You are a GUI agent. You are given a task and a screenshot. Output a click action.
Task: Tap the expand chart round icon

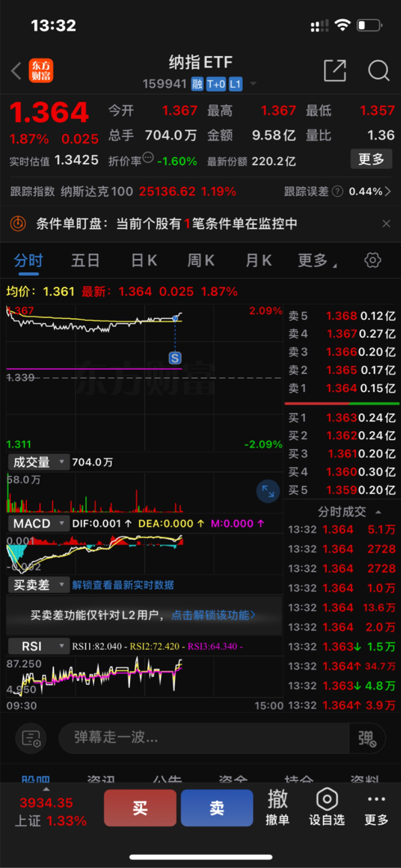click(x=268, y=491)
